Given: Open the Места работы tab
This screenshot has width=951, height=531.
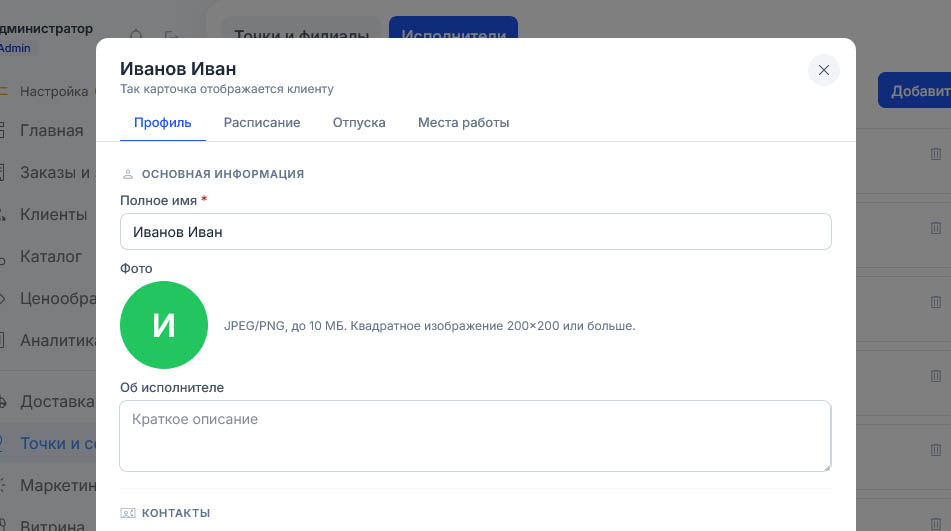Looking at the screenshot, I should coord(463,122).
